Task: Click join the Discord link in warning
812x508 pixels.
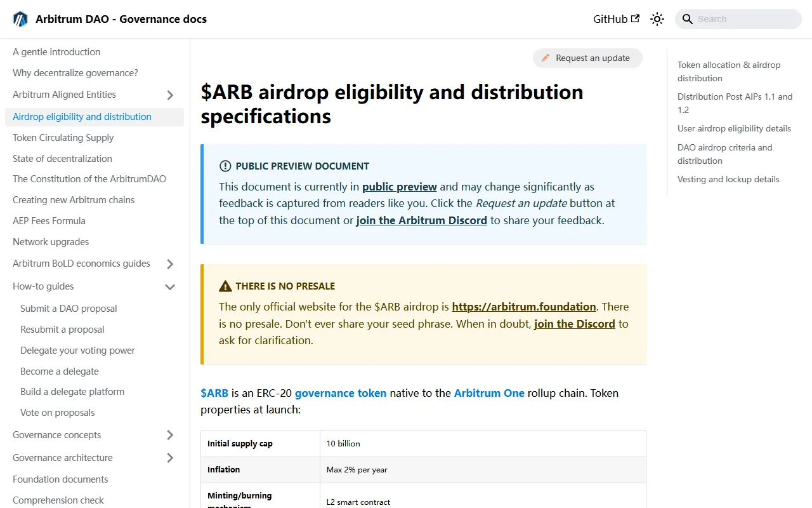Action: click(575, 324)
